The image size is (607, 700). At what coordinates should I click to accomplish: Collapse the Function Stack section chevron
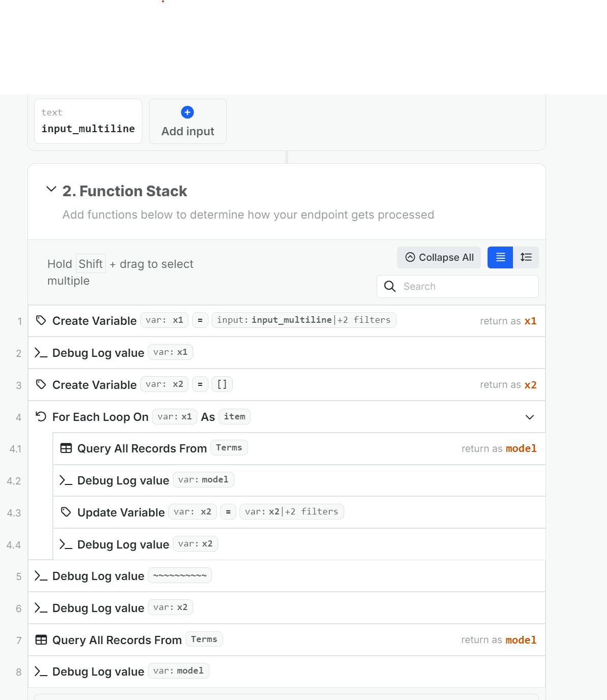[x=51, y=190]
